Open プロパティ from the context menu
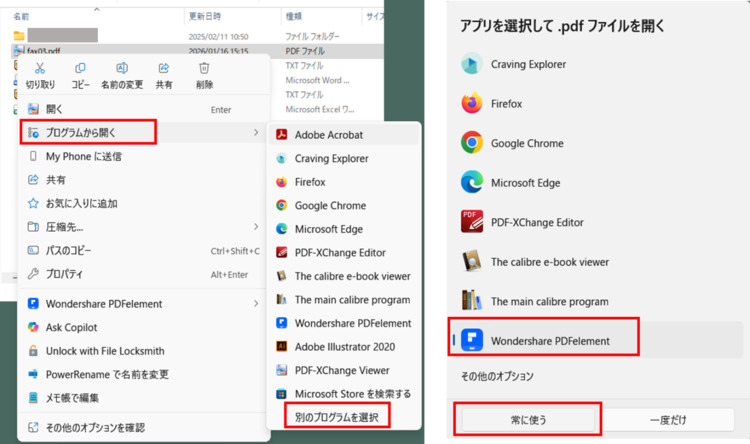 click(143, 274)
